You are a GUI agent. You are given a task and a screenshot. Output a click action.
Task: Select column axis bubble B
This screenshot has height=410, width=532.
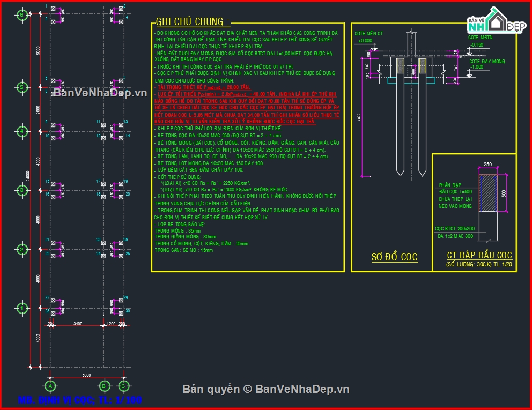click(x=106, y=385)
